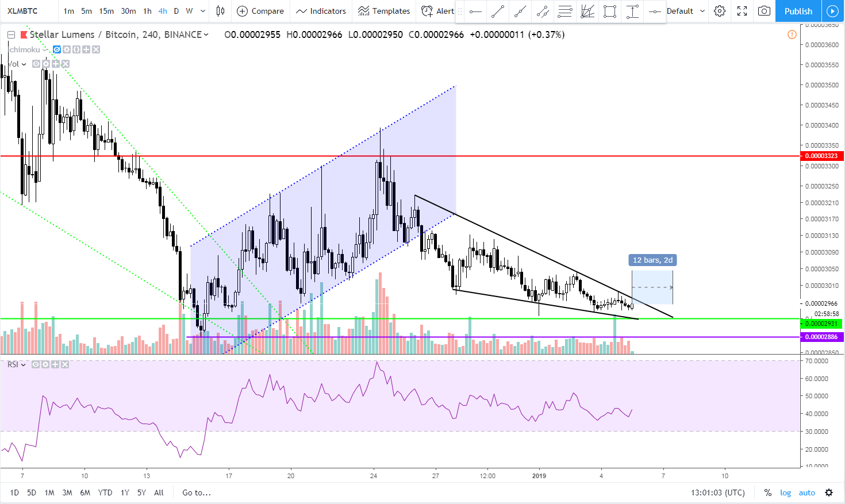Select the price range measure tool

(632, 11)
